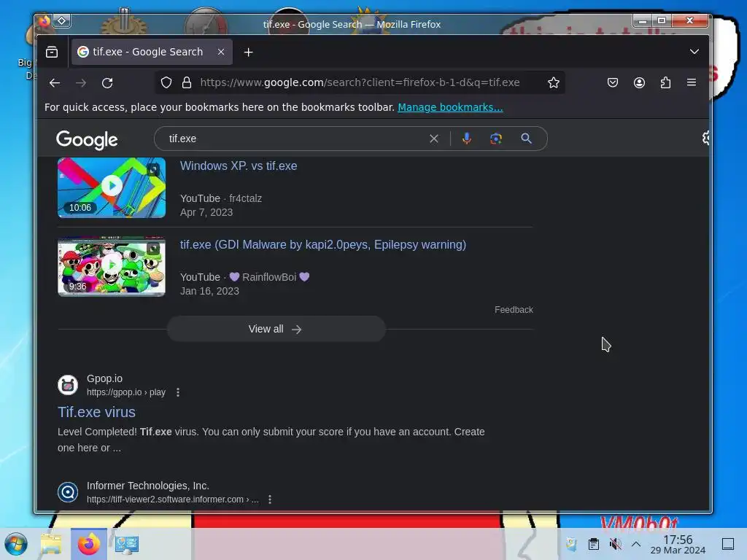This screenshot has height=560, width=747.
Task: Open tif.exe GDI Malware video link
Action: (x=323, y=244)
